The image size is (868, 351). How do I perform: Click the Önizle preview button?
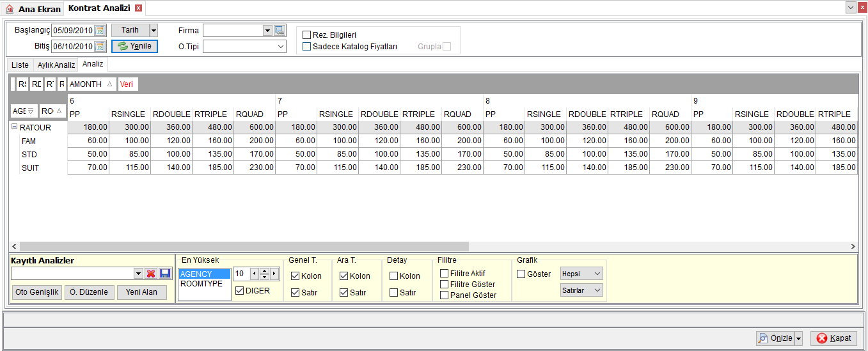pos(775,338)
